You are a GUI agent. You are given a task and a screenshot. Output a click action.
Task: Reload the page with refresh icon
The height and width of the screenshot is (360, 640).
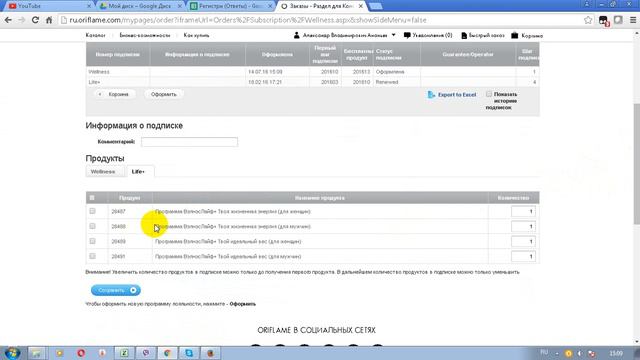[x=35, y=20]
